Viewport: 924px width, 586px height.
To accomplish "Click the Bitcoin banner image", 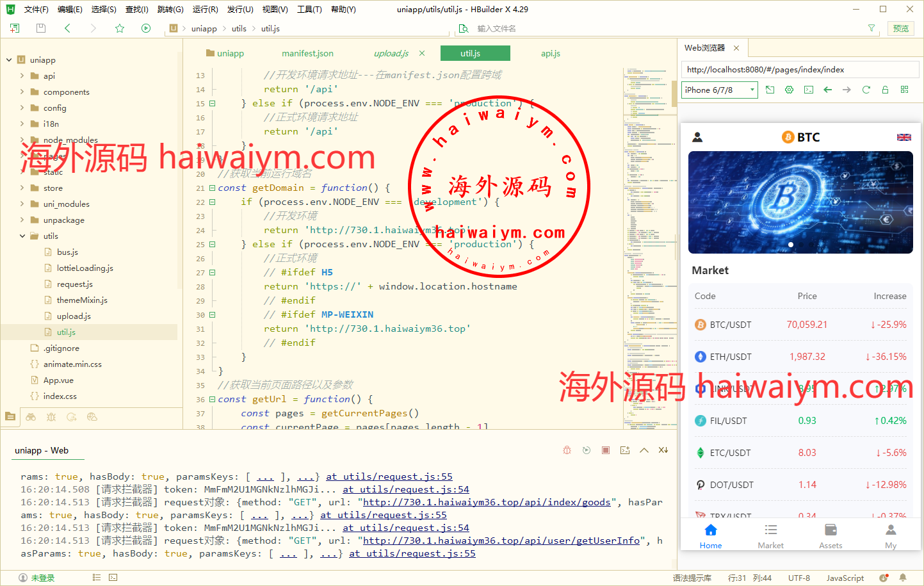I will pyautogui.click(x=800, y=202).
